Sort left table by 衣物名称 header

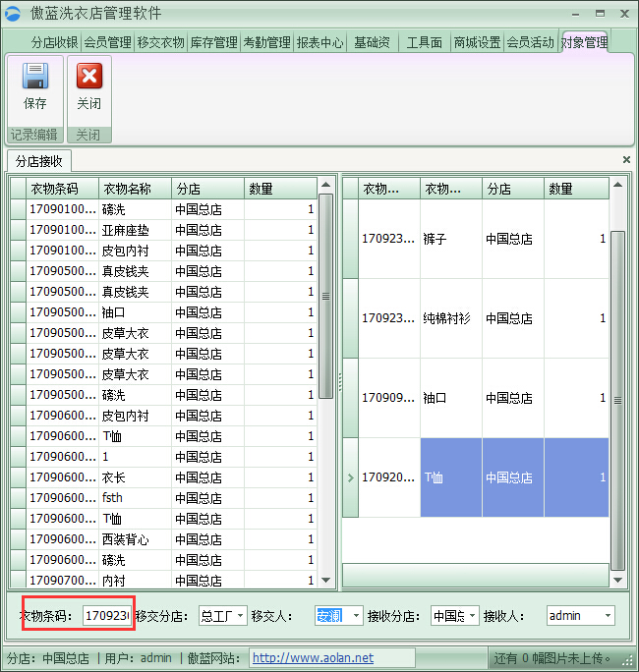(x=135, y=189)
